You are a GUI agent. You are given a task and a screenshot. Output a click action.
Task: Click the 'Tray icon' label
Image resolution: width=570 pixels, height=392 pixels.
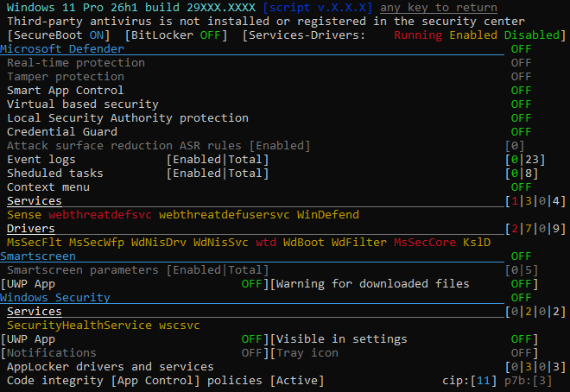tap(307, 353)
